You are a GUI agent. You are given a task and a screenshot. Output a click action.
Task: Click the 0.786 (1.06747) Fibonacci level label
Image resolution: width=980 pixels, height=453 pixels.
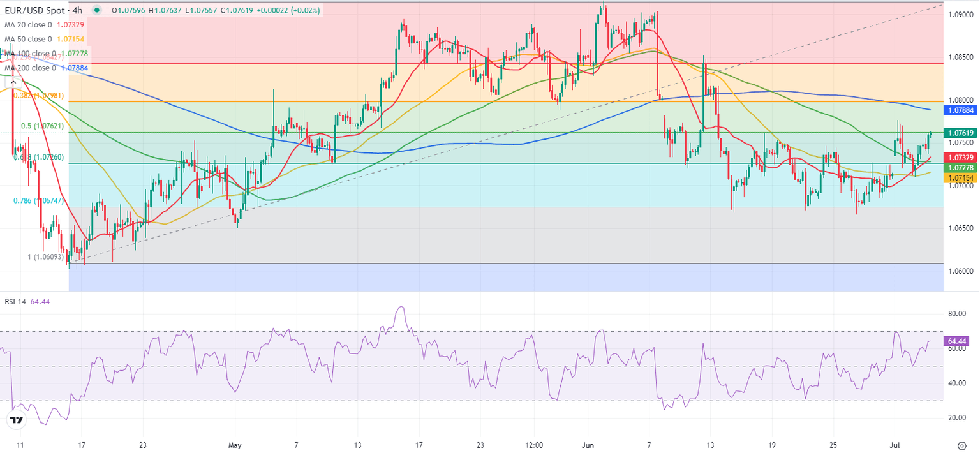38,200
